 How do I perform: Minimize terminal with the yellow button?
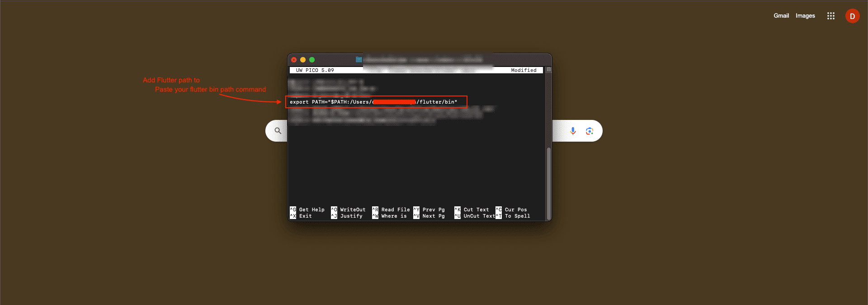click(x=303, y=60)
